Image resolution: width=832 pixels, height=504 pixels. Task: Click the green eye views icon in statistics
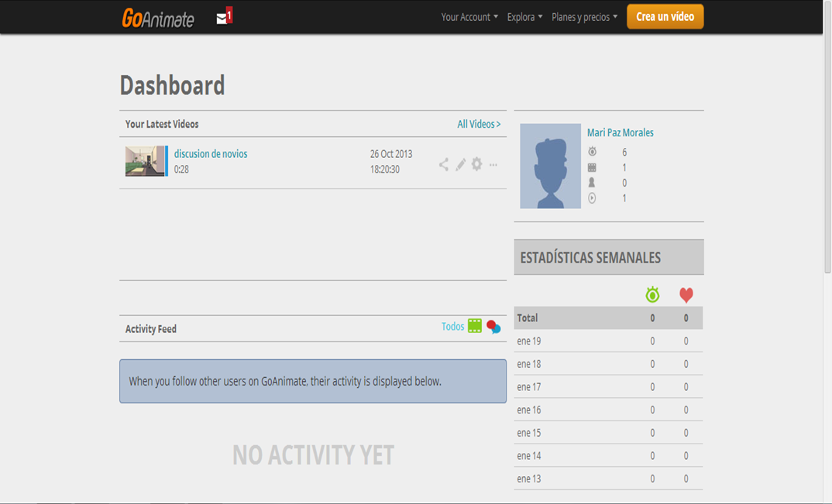pyautogui.click(x=652, y=295)
